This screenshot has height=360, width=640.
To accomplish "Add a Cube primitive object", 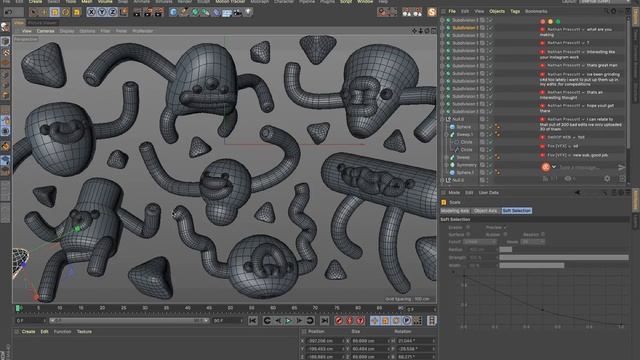I will pos(173,12).
